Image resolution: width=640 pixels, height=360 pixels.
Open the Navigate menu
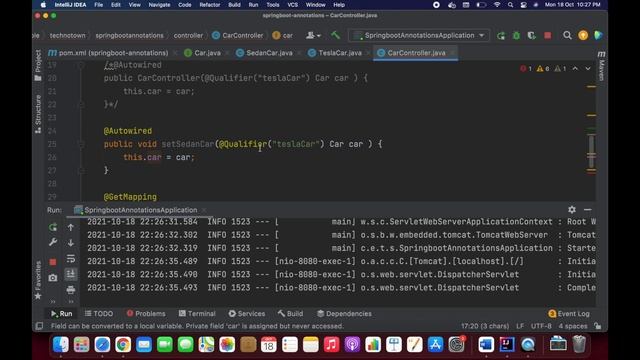pos(159,5)
